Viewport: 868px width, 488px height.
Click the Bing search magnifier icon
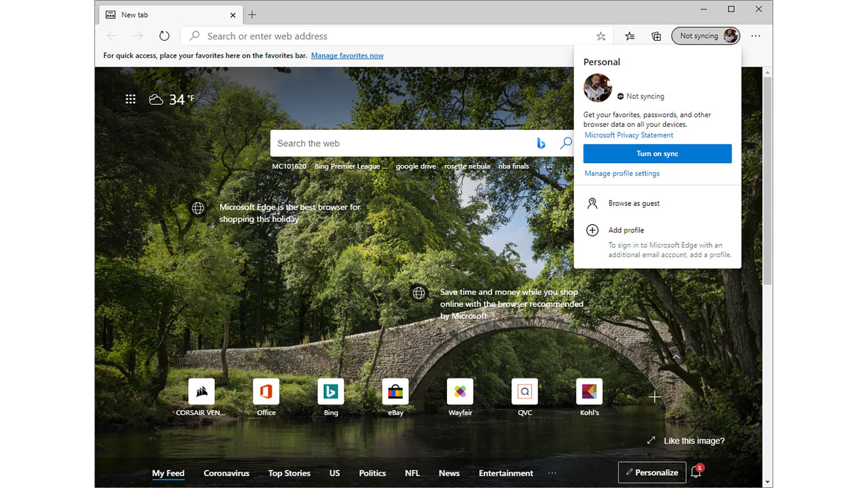[x=566, y=143]
